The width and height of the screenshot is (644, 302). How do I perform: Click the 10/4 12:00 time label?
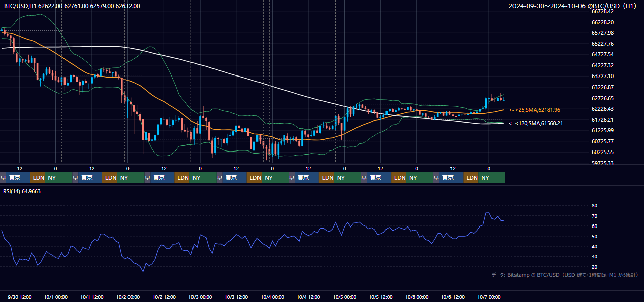308,297
